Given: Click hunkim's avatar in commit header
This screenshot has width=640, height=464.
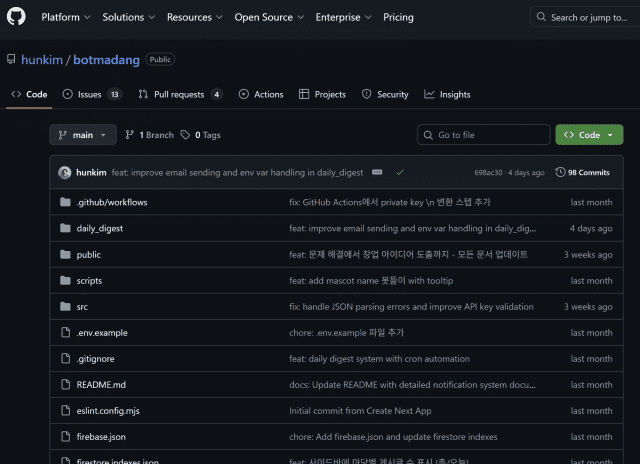Looking at the screenshot, I should point(64,172).
